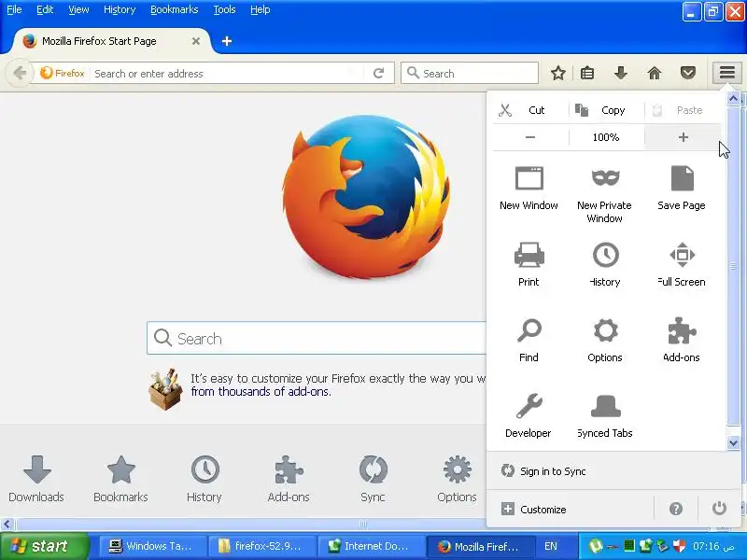Click Options gear on start page
This screenshot has width=747, height=560.
(x=457, y=479)
